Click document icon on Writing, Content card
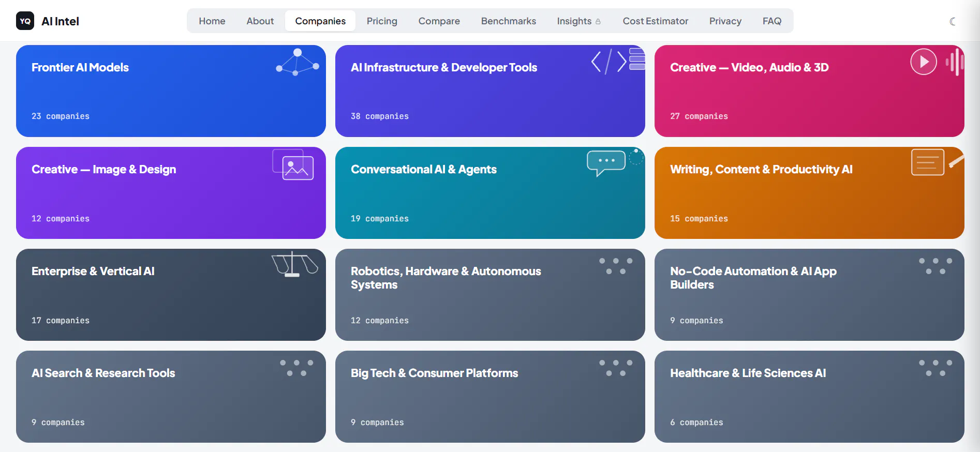 [x=928, y=162]
